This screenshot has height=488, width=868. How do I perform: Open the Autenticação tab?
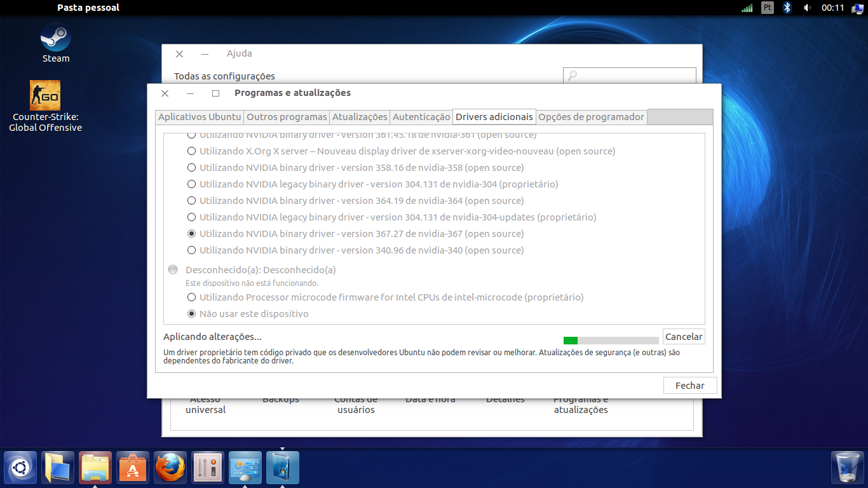pyautogui.click(x=421, y=117)
